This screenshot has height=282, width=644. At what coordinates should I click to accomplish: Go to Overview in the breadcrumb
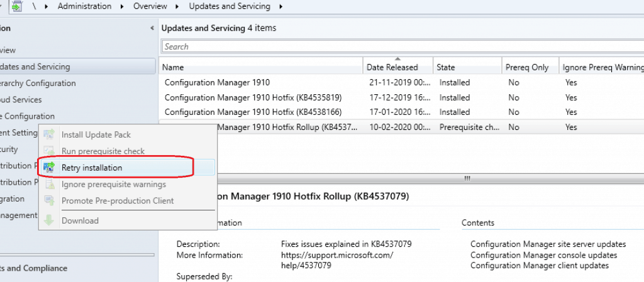[150, 6]
